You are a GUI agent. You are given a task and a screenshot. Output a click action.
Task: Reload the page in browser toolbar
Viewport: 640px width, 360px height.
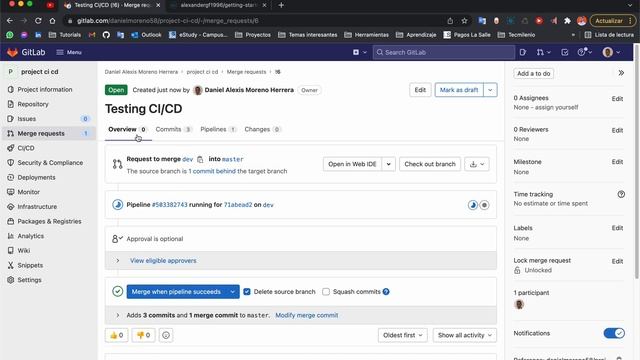(x=38, y=20)
